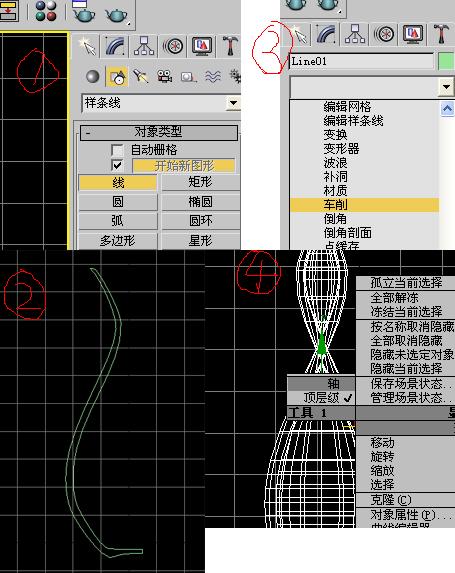Open Utilities hammer tab above Line01 field

tap(441, 34)
